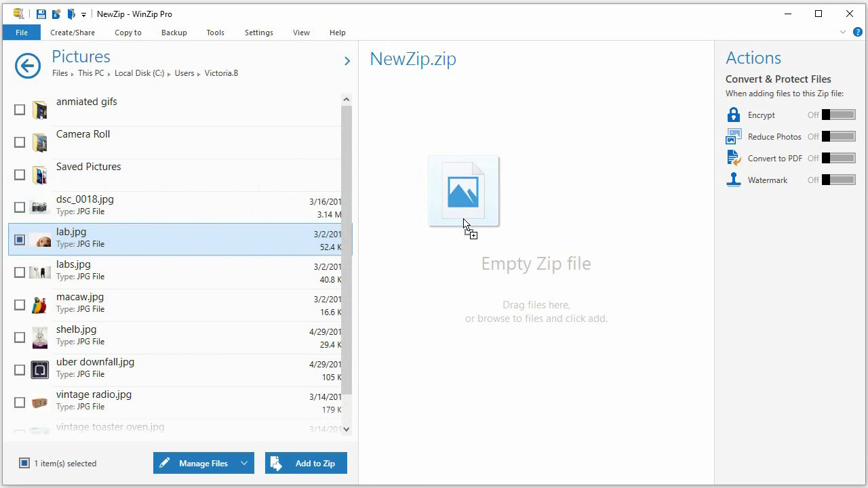Navigate to Victoria.B in the breadcrumb

222,73
